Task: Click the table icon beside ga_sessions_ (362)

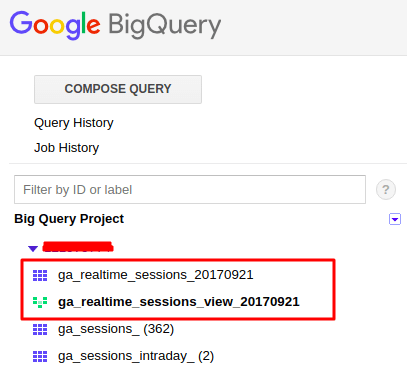Action: [40, 329]
